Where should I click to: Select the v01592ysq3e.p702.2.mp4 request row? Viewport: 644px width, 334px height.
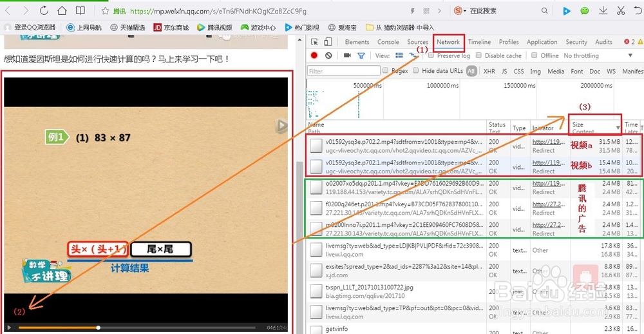pyautogui.click(x=475, y=146)
